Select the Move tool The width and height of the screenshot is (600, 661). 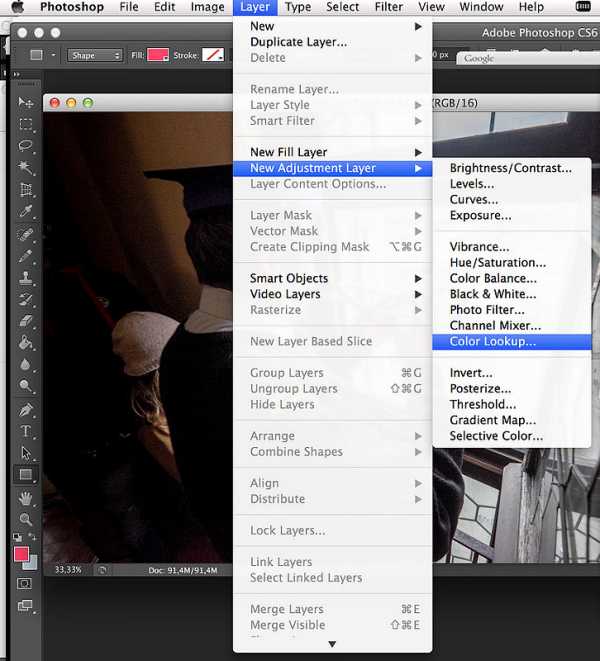[25, 103]
